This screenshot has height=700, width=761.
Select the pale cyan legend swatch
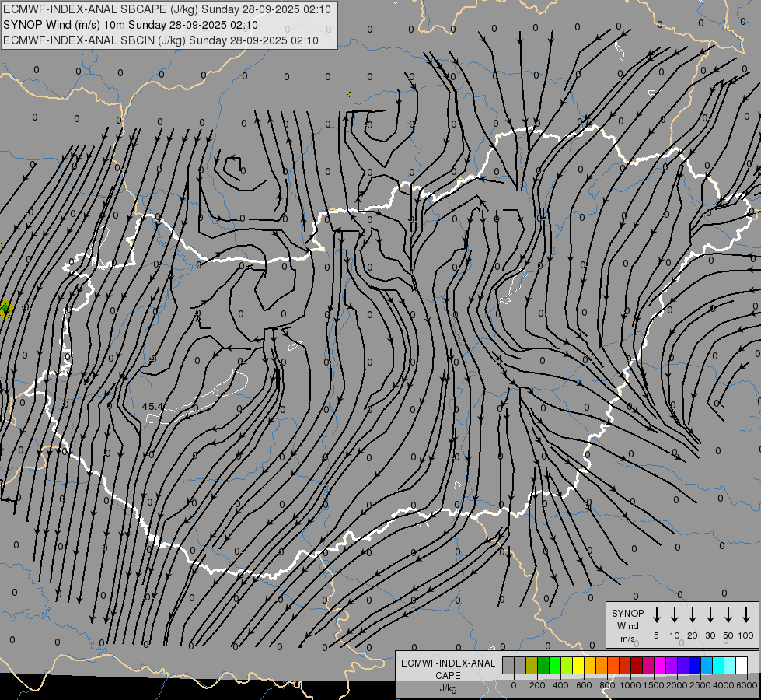pyautogui.click(x=729, y=665)
